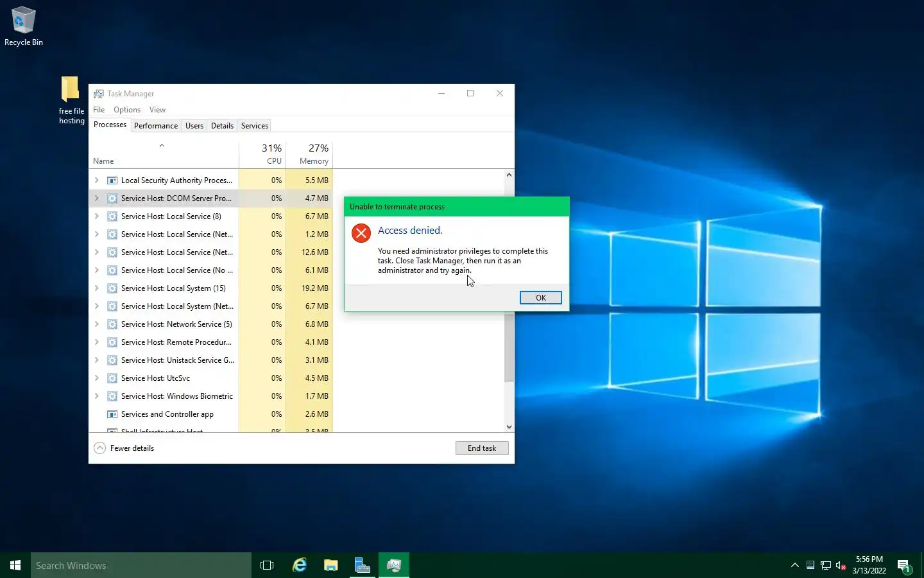This screenshot has width=924, height=578.
Task: Open the View menu
Action: [157, 110]
